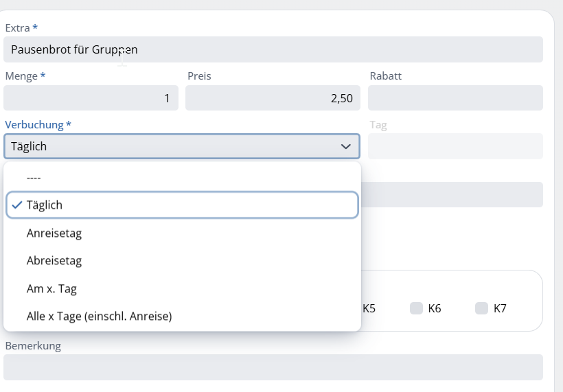Screen dimensions: 563x392
Task: Focus the Extra field with Pausenbrot text
Action: [x=273, y=49]
